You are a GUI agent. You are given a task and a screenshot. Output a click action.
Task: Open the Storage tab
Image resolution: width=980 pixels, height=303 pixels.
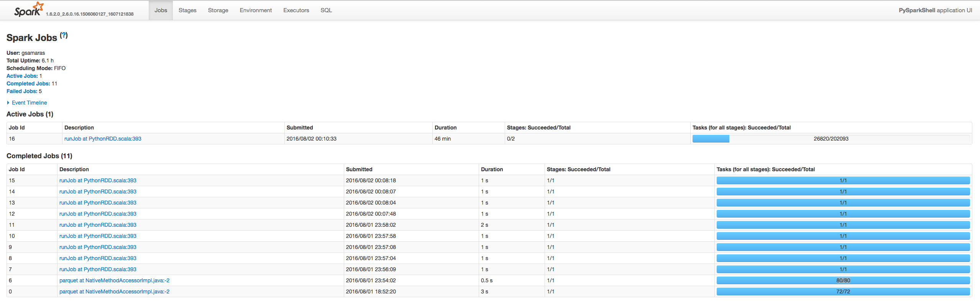pyautogui.click(x=218, y=10)
